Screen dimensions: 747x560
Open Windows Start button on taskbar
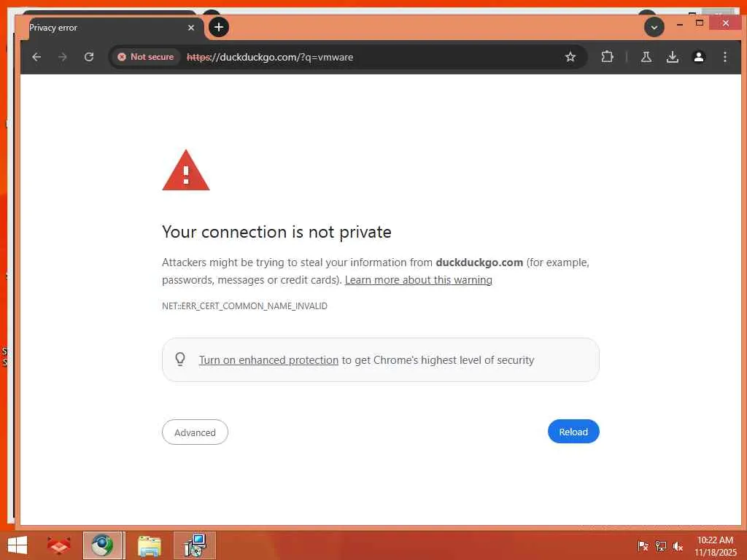click(x=18, y=545)
